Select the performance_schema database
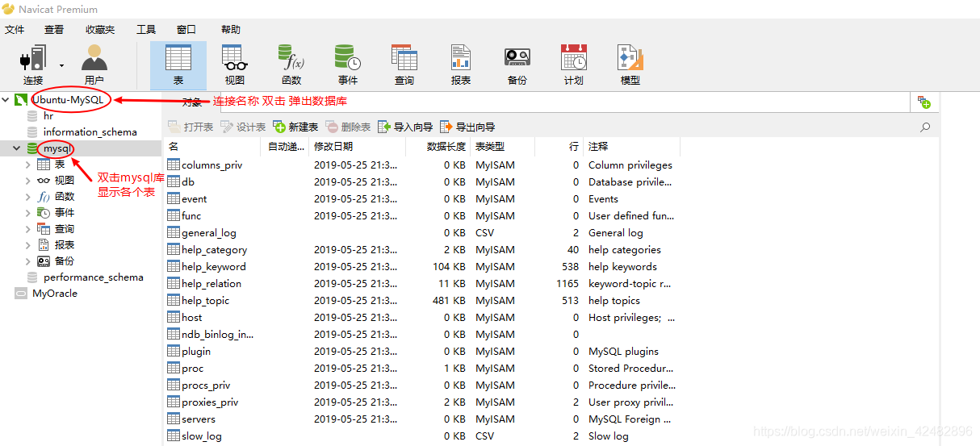The image size is (980, 446). pos(93,277)
